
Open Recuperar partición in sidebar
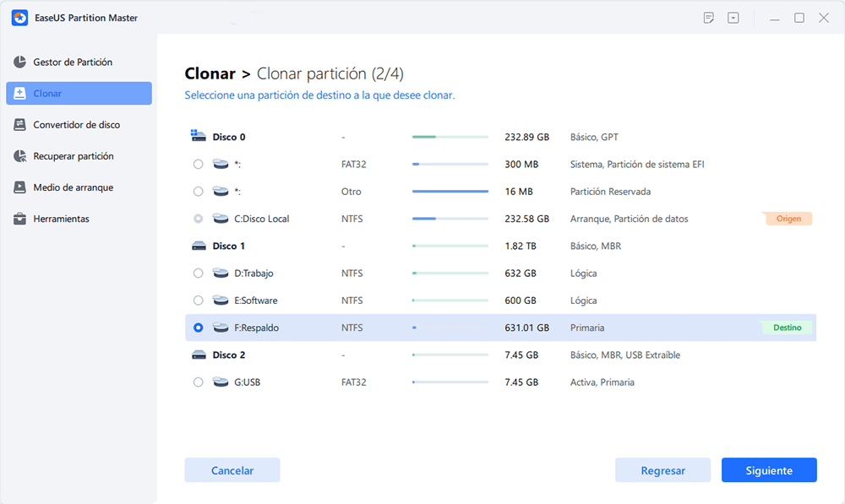point(79,156)
